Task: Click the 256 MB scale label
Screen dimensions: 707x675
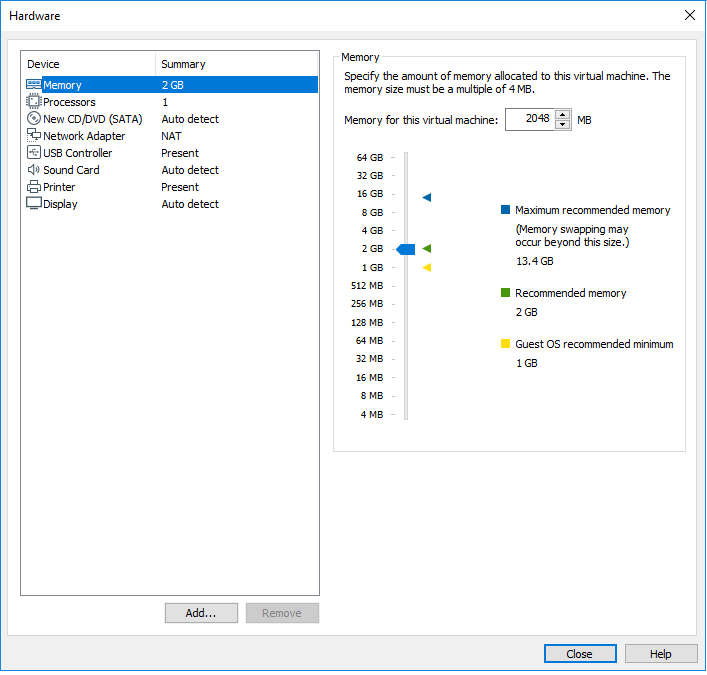Action: (367, 304)
